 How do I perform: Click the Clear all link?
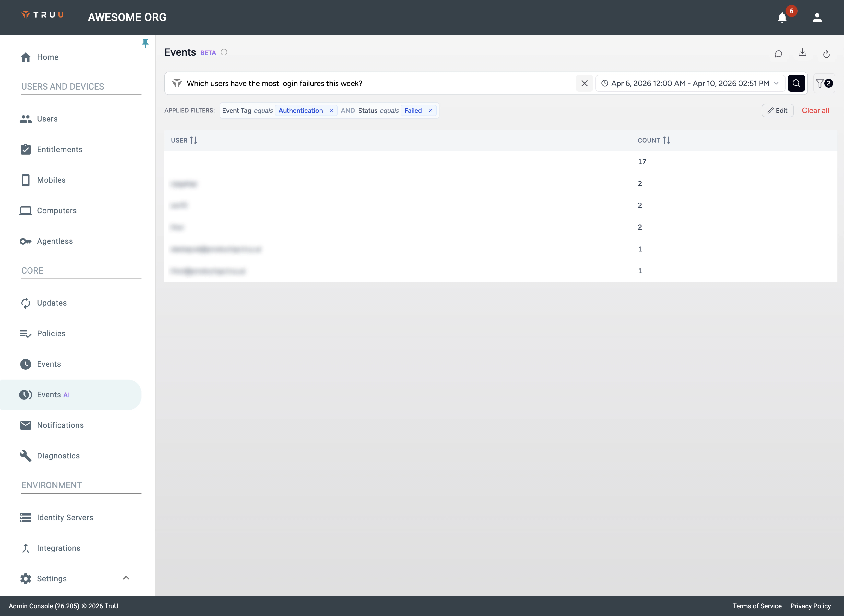tap(815, 110)
